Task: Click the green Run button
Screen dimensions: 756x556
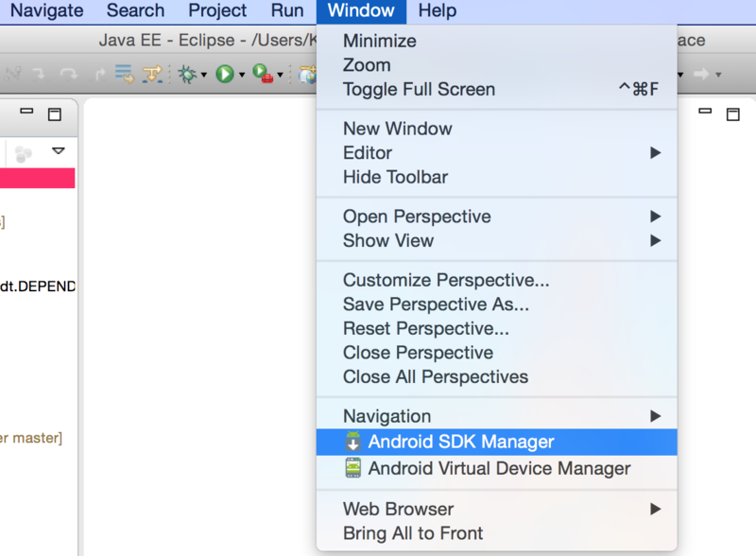Action: (225, 75)
